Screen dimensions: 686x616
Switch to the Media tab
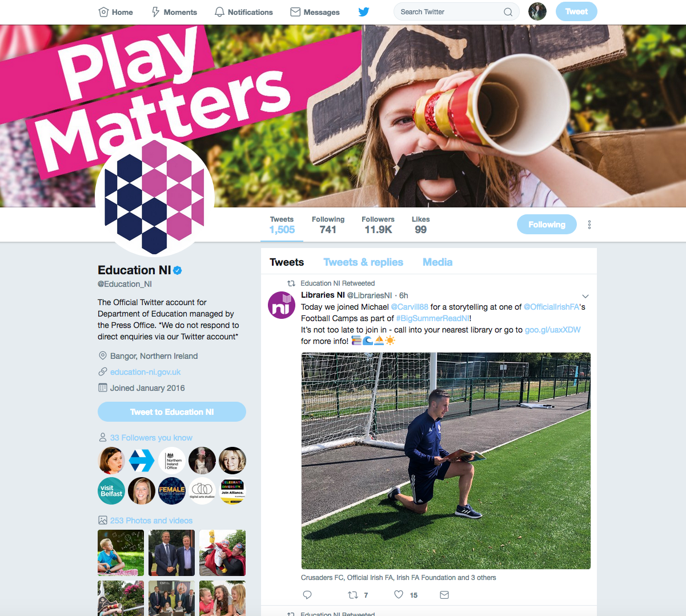tap(438, 262)
